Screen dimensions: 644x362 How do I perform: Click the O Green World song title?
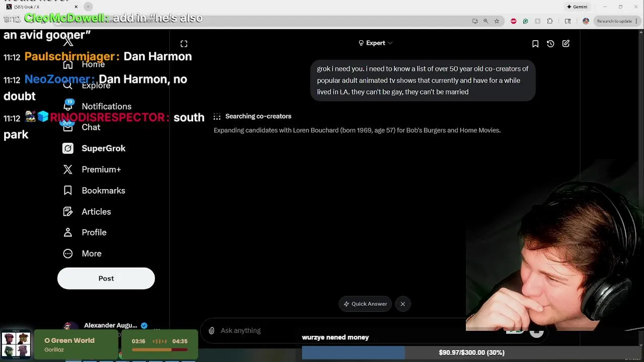69,340
